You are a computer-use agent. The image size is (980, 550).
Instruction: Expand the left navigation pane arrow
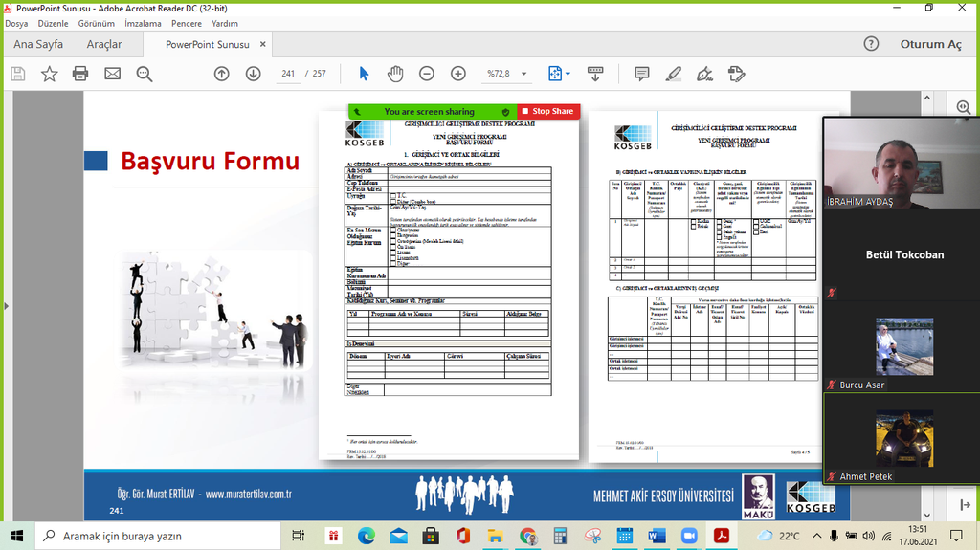click(6, 306)
